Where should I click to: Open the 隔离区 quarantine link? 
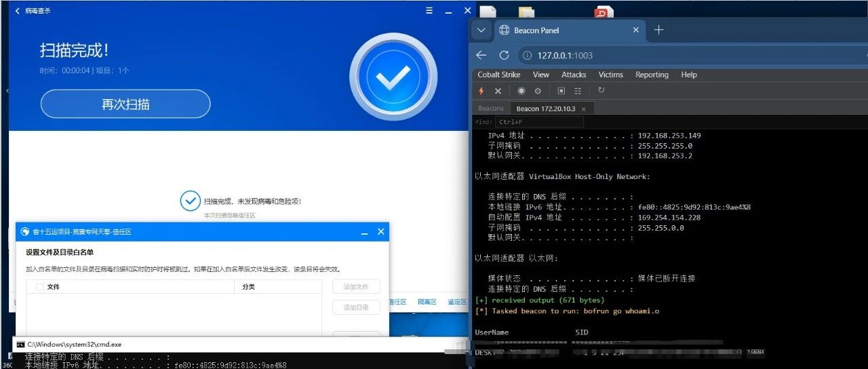[427, 302]
